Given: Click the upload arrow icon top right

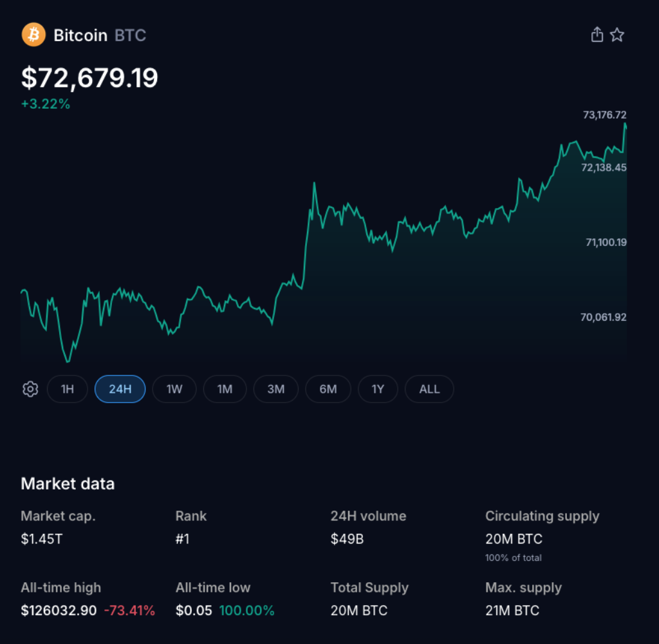Looking at the screenshot, I should click(x=597, y=34).
